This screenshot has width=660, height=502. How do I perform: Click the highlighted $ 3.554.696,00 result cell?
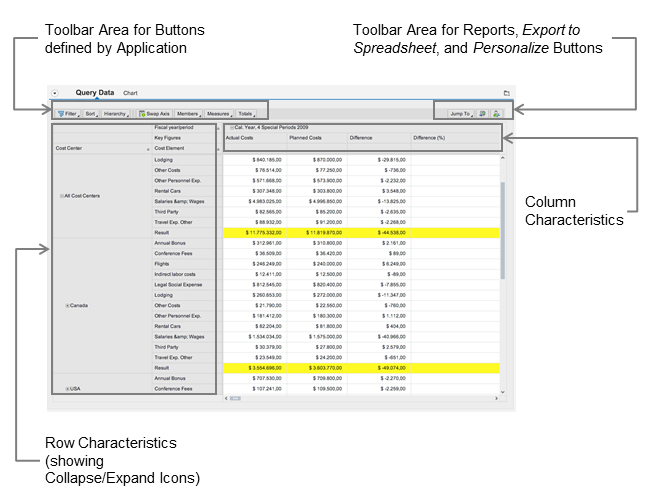[255, 368]
